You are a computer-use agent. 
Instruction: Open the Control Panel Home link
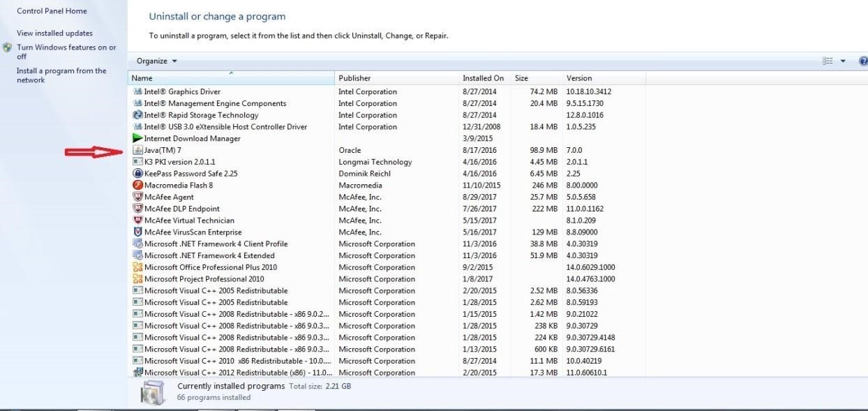click(x=52, y=11)
